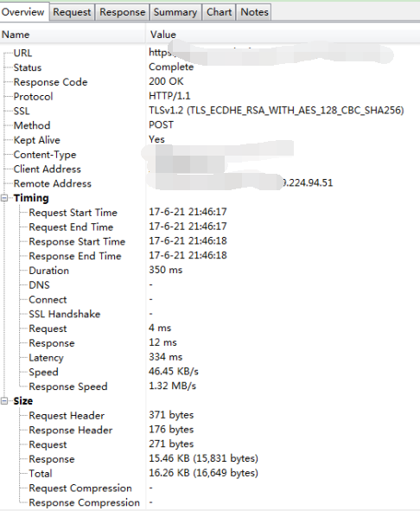Click the Name column header
Viewport: 420px width, 511px height.
tap(73, 35)
